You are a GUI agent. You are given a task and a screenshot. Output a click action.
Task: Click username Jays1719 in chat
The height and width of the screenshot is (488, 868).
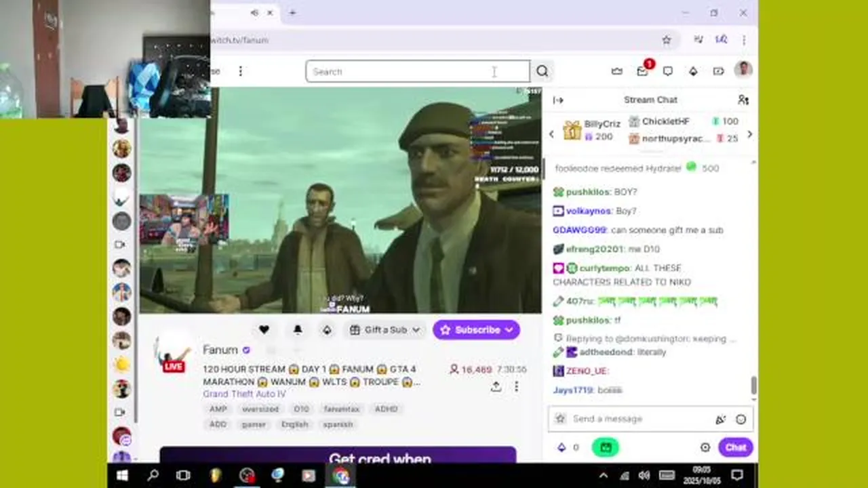(573, 390)
